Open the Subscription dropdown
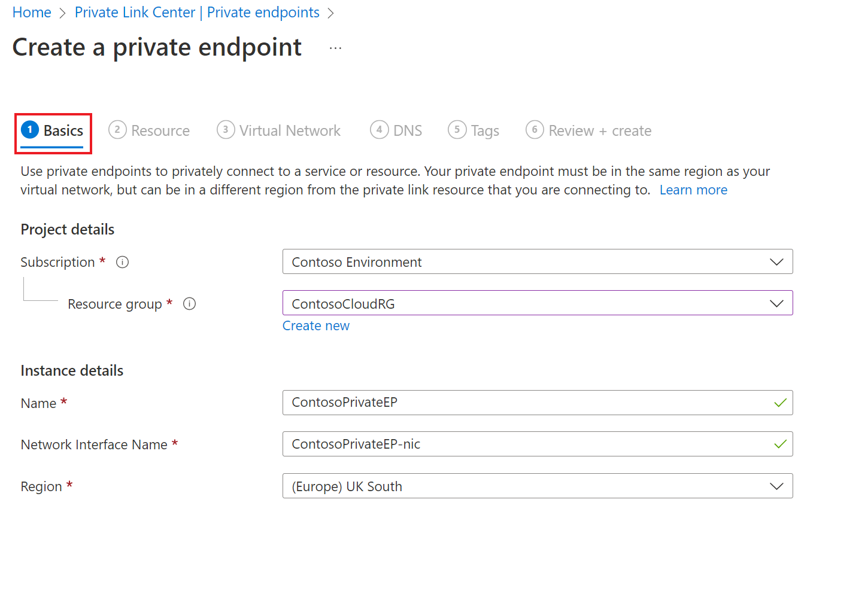Screen dimensions: 868x609 point(776,261)
